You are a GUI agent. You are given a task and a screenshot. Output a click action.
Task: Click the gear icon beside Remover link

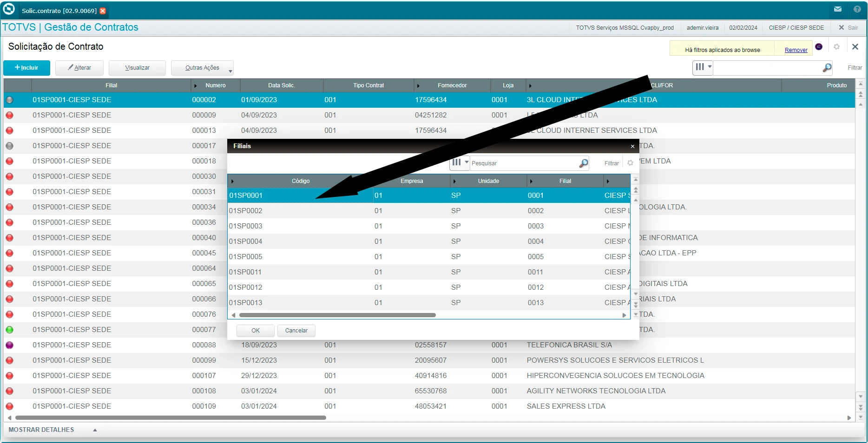coord(836,47)
